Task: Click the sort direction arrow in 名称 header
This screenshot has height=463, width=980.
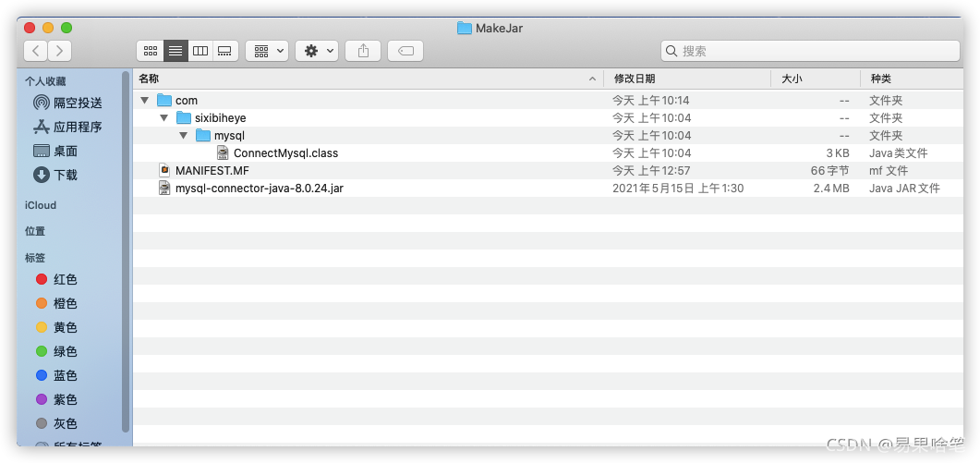Action: [x=592, y=79]
